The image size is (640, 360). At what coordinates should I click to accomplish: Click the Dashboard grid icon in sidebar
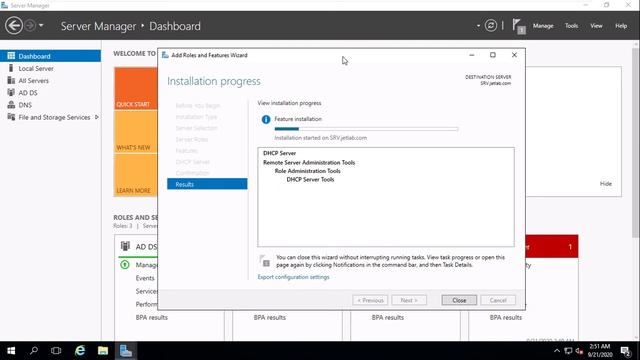coord(11,56)
